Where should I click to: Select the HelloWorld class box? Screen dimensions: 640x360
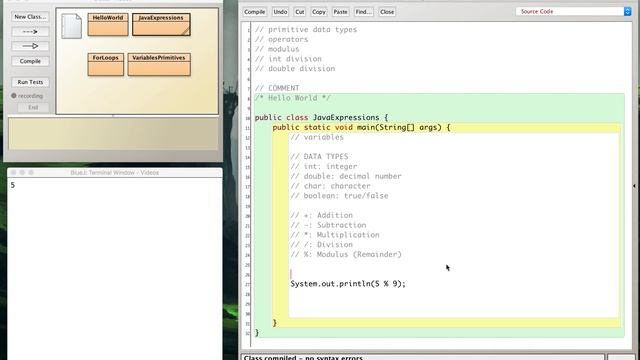pyautogui.click(x=108, y=24)
